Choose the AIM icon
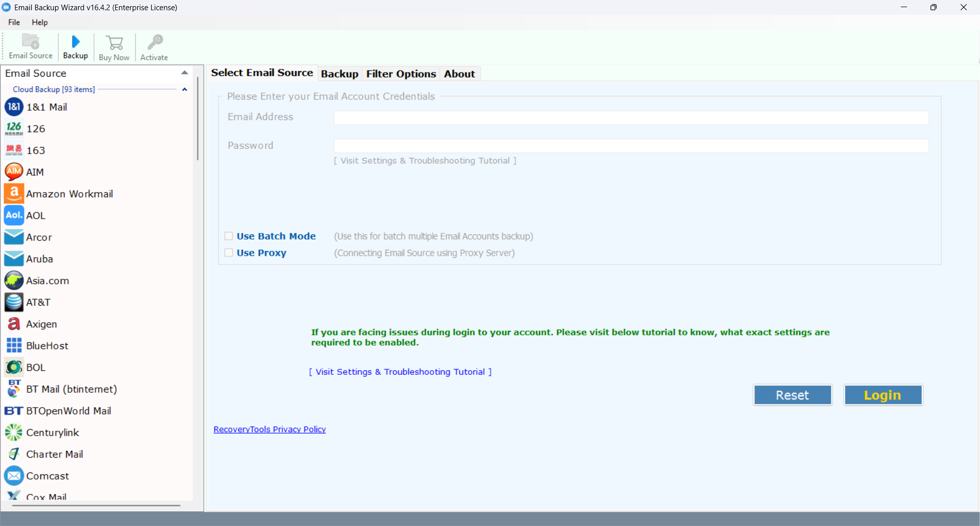 (x=14, y=172)
